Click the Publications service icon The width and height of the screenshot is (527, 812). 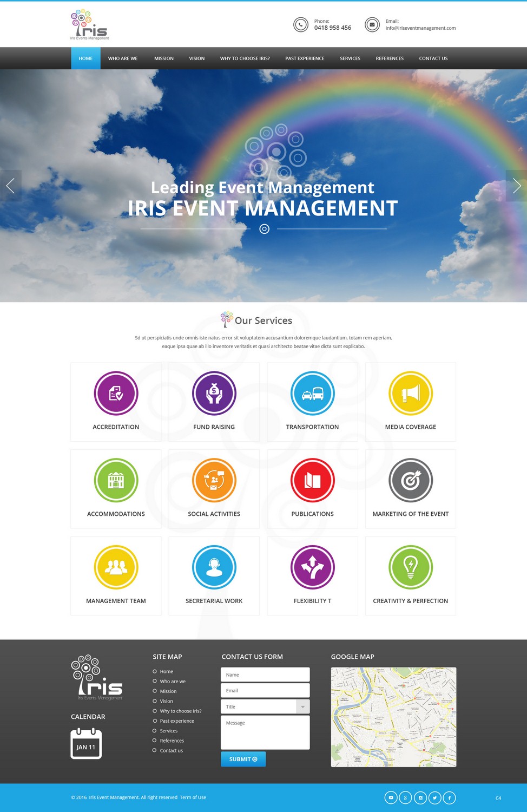pyautogui.click(x=312, y=480)
